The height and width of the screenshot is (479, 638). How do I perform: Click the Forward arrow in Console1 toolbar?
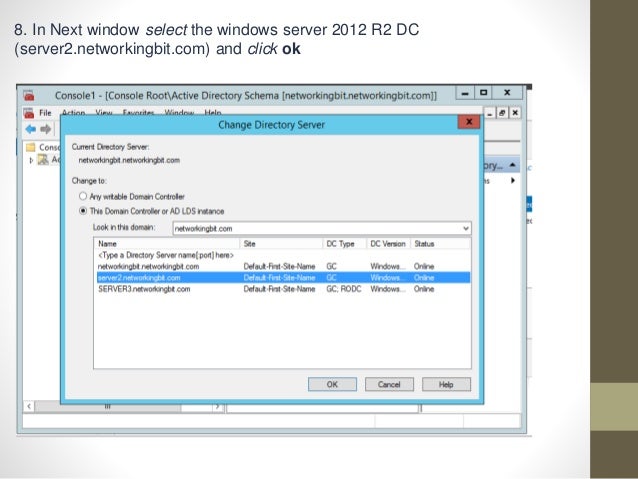tap(46, 129)
